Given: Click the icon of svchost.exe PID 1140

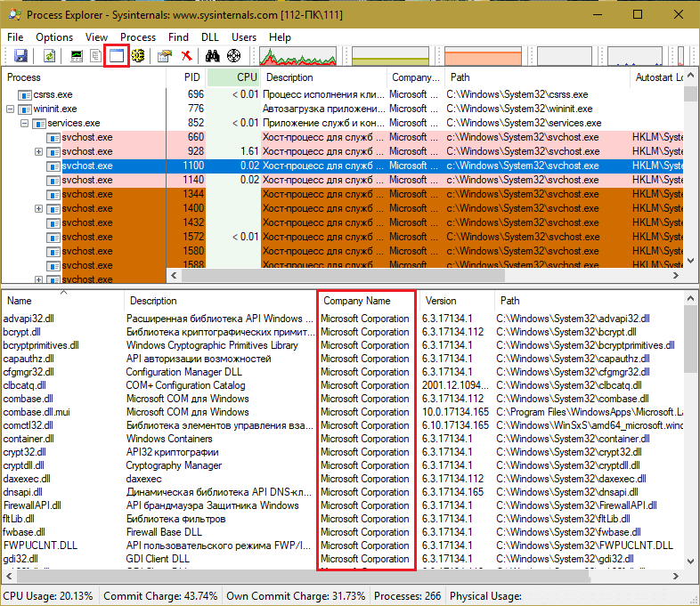Looking at the screenshot, I should 53,181.
